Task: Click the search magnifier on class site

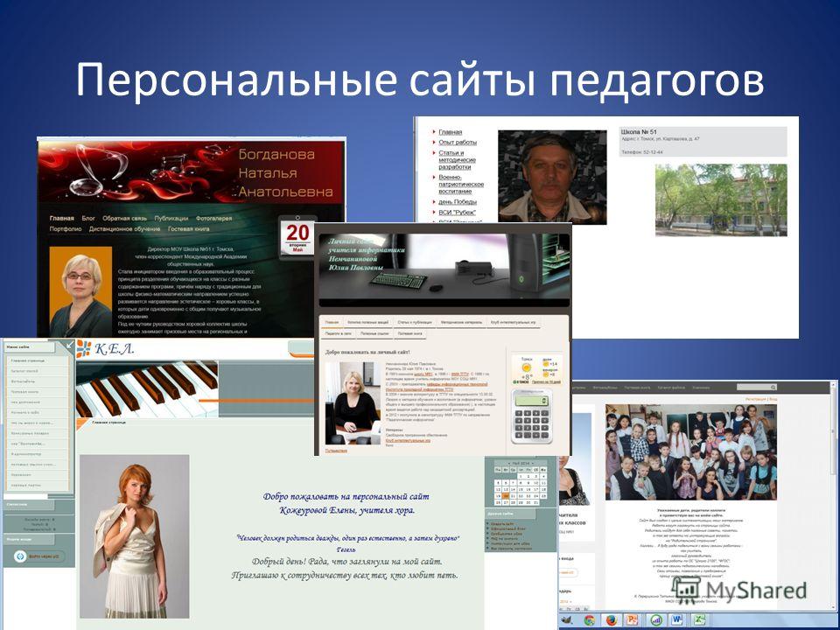Action: click(773, 387)
